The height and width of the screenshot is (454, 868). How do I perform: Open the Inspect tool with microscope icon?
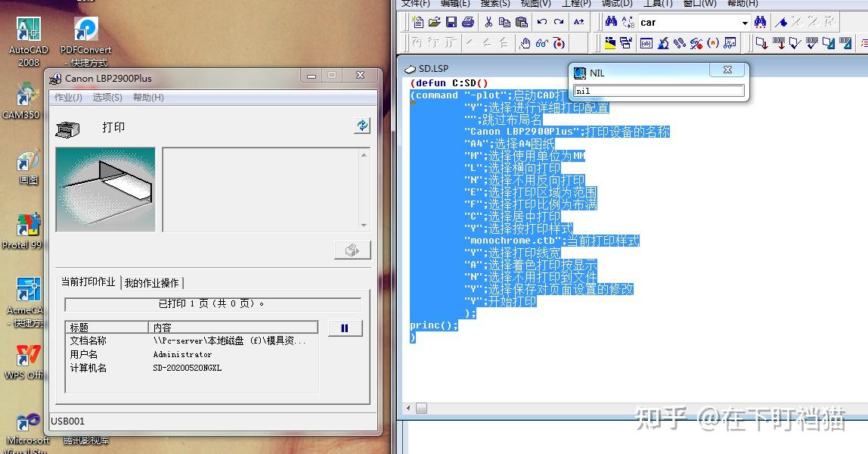tap(663, 43)
